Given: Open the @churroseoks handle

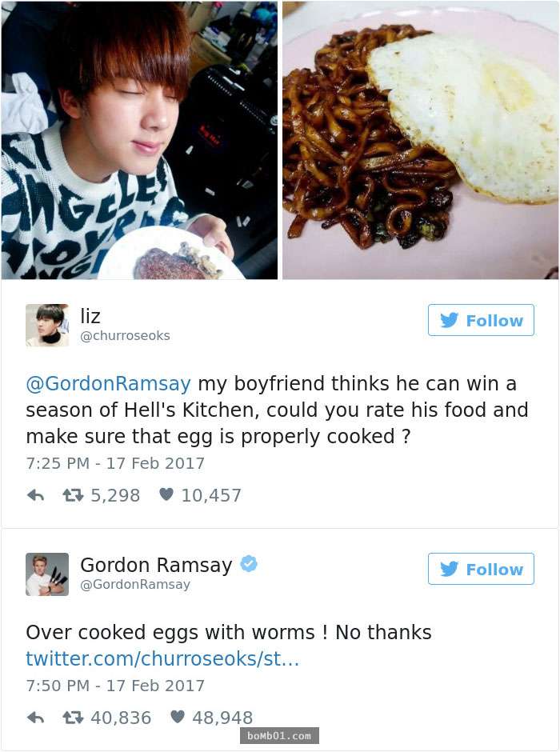Looking at the screenshot, I should click(x=125, y=336).
